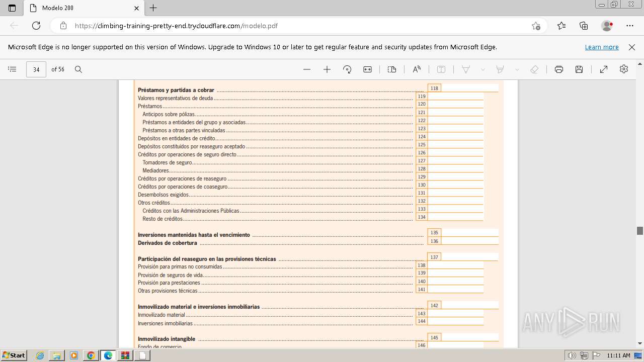Close the Modelo 200 tab
This screenshot has width=644, height=362.
[x=136, y=8]
